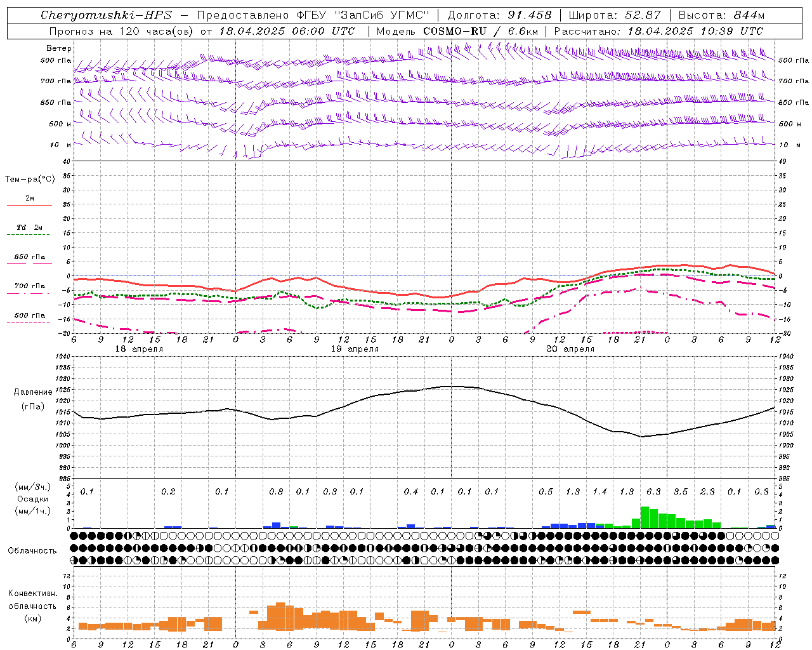Click the tallest green precipitation bar
The width and height of the screenshot is (812, 650).
[x=645, y=517]
